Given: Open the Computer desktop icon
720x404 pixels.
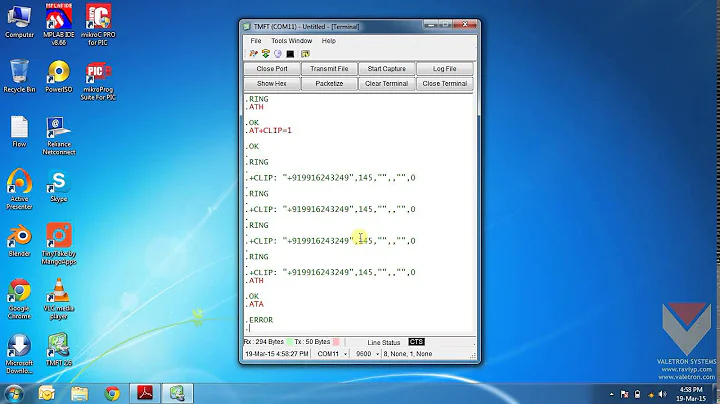Looking at the screenshot, I should click(19, 21).
